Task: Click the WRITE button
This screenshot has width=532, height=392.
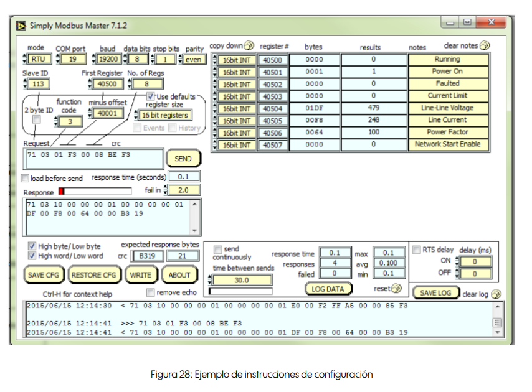Action: tap(141, 275)
